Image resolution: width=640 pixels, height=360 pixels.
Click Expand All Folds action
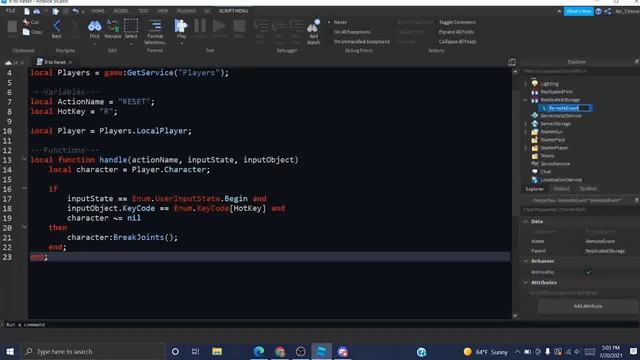point(456,32)
